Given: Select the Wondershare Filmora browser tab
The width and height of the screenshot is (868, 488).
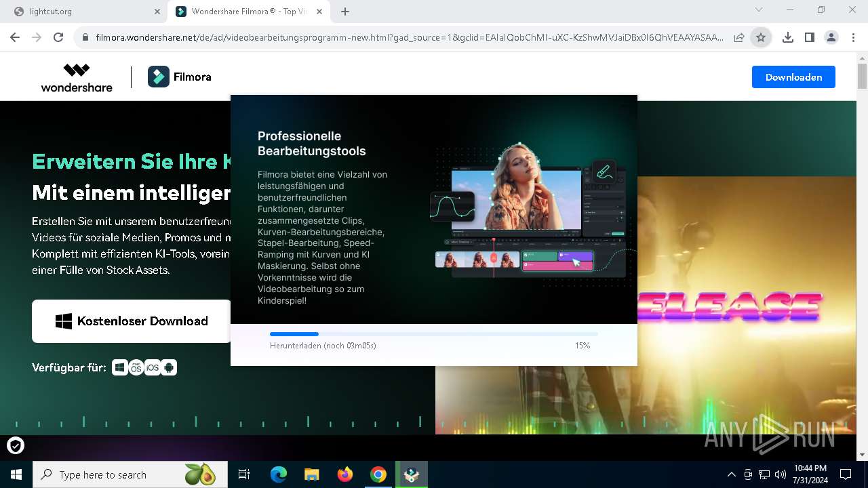Looking at the screenshot, I should click(x=247, y=12).
